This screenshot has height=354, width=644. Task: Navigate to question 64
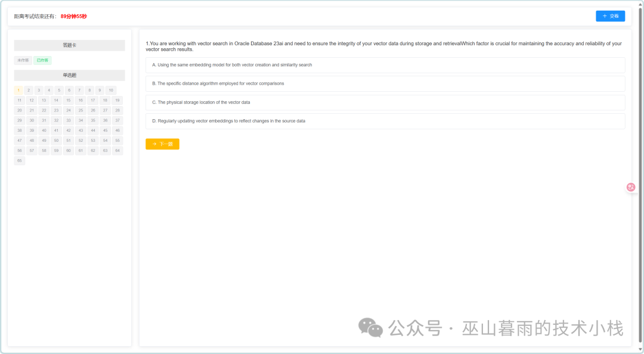(x=117, y=151)
